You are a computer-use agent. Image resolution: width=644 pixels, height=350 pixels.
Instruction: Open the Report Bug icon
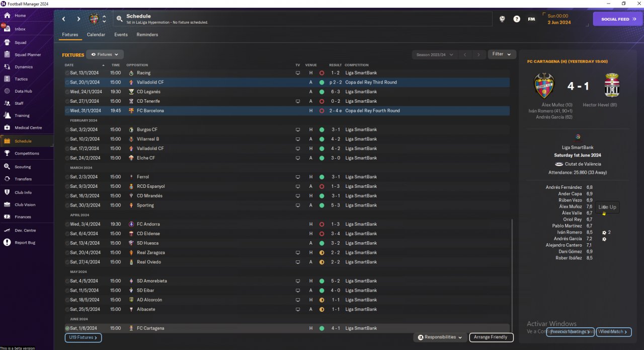click(7, 242)
